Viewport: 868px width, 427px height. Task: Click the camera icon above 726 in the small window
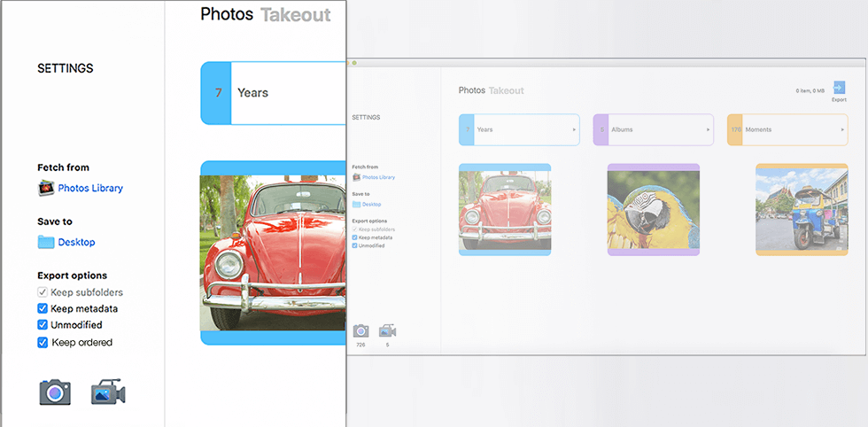[361, 331]
